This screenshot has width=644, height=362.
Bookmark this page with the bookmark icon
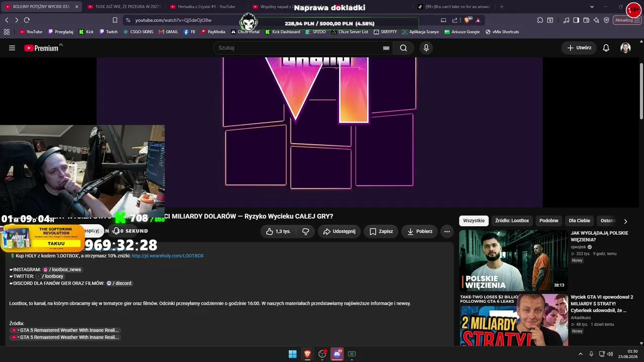click(115, 20)
